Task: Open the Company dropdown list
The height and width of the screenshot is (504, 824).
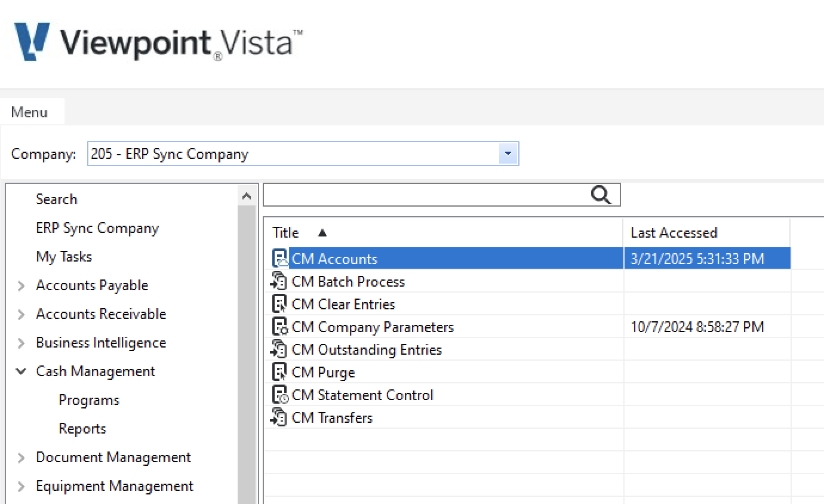Action: 508,153
